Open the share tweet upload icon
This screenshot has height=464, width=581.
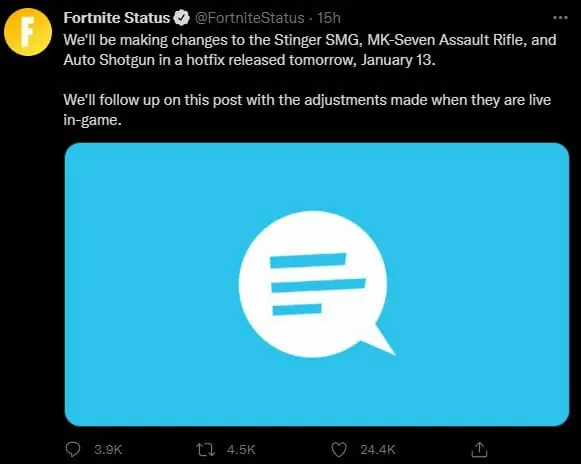(x=479, y=450)
